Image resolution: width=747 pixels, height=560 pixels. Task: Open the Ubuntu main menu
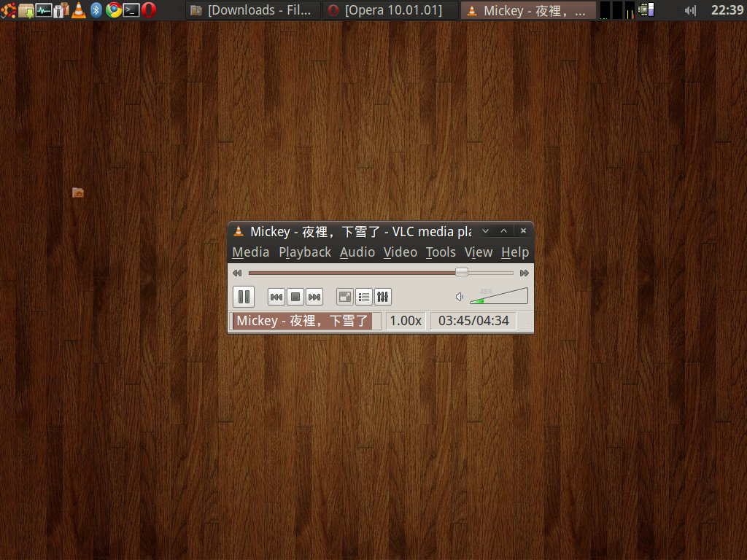tap(8, 10)
